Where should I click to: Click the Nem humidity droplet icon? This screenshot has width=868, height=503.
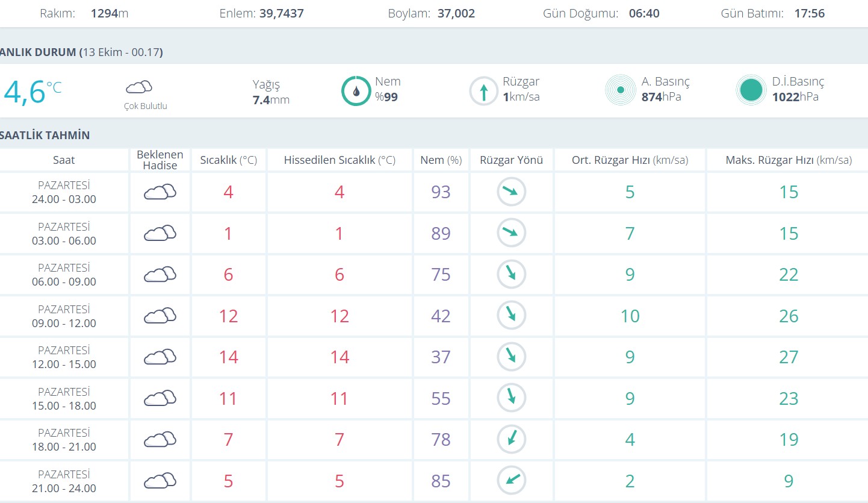point(356,91)
